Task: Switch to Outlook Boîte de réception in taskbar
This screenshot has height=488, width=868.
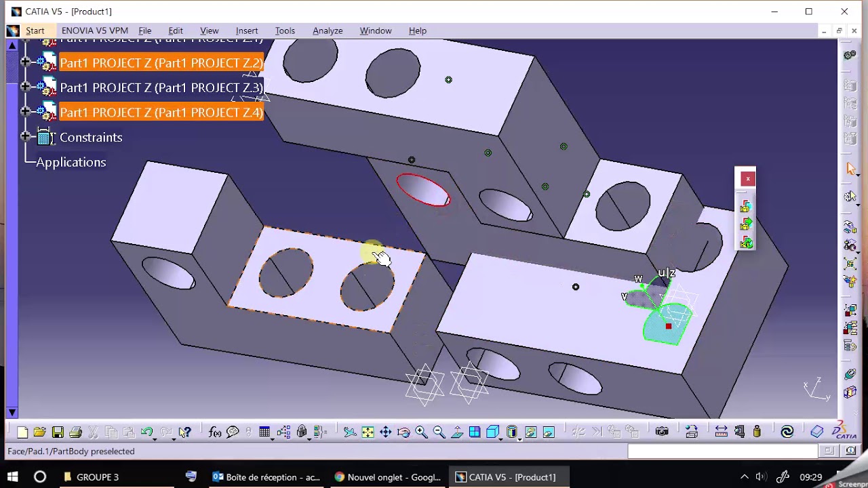Action: click(x=266, y=477)
